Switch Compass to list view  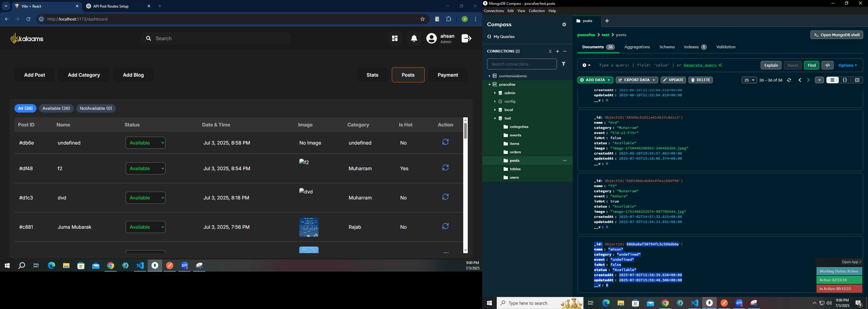tap(832, 80)
